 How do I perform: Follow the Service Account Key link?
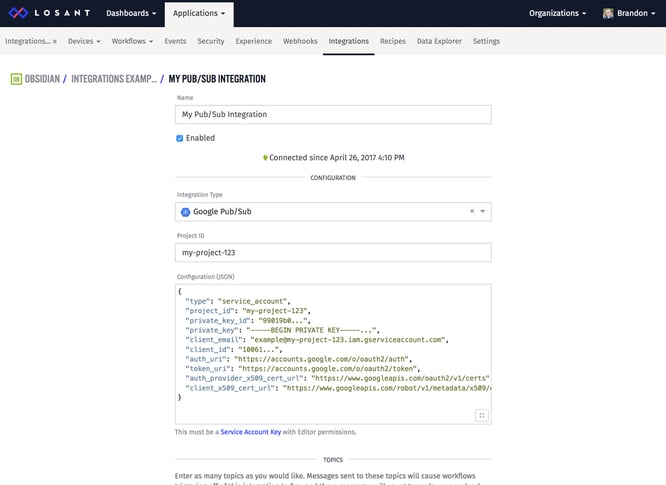pos(251,432)
